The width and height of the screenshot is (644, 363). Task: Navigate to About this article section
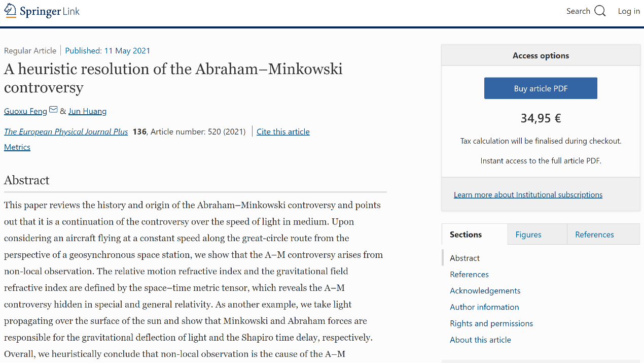[480, 340]
